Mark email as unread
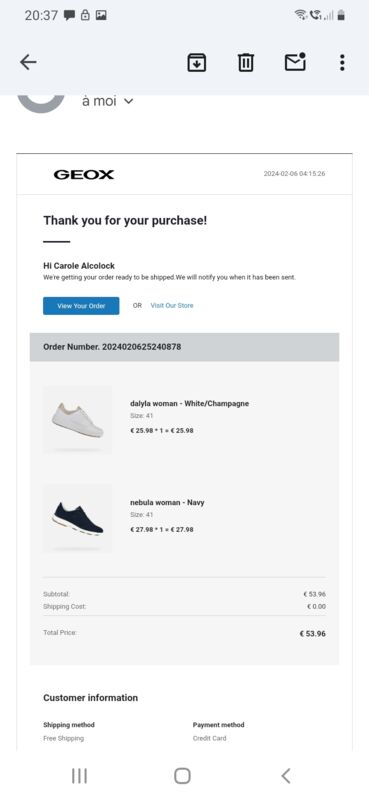The image size is (369, 800). (x=295, y=62)
